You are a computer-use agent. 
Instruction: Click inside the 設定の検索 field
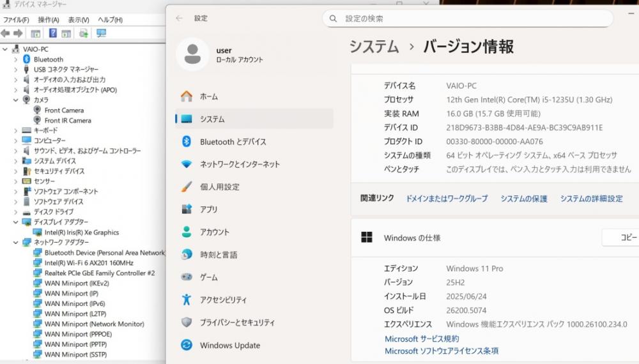(x=468, y=19)
